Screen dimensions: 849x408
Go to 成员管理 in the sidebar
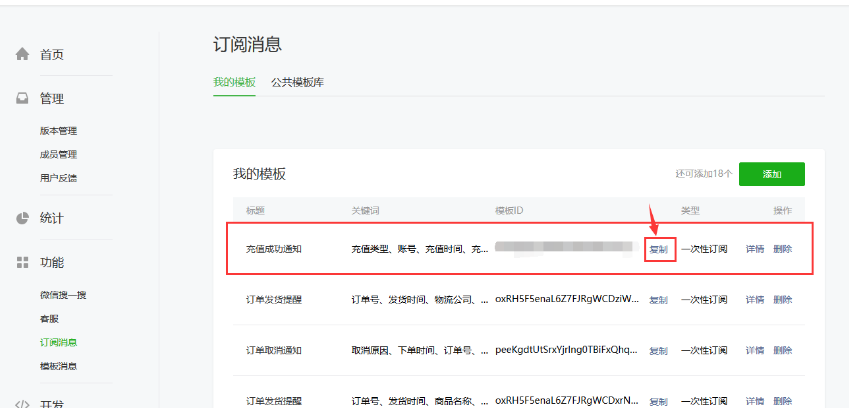pyautogui.click(x=58, y=154)
